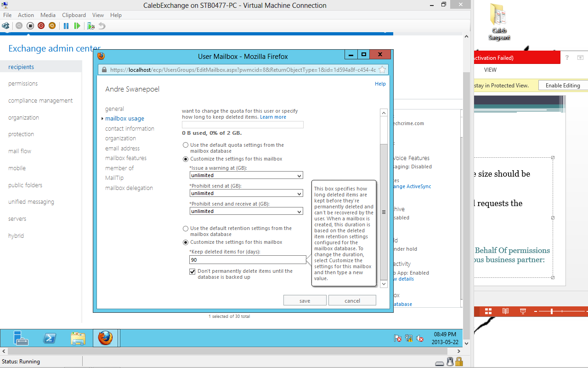Open the mailbox delegation section

pos(129,188)
